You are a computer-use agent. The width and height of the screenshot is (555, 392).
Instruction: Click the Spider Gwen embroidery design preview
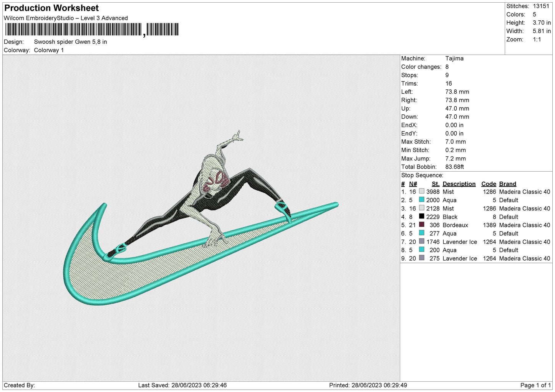coord(201,218)
